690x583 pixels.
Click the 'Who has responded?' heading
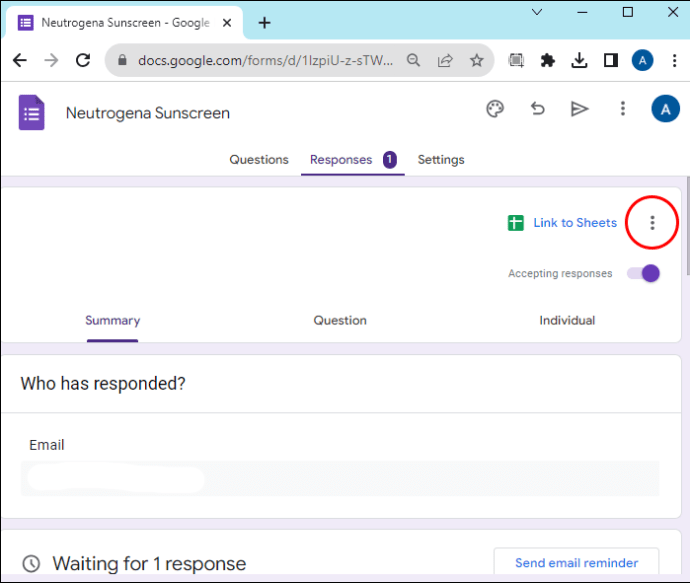pyautogui.click(x=103, y=384)
